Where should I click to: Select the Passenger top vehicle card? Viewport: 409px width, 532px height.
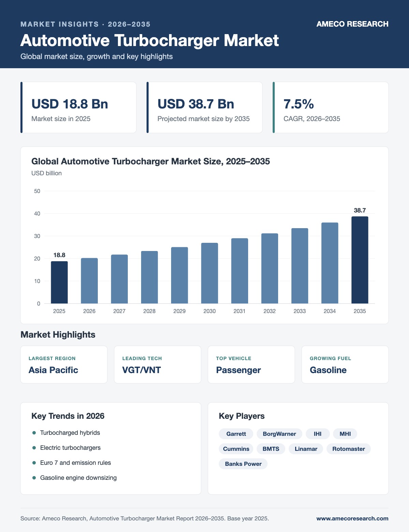pos(251,365)
